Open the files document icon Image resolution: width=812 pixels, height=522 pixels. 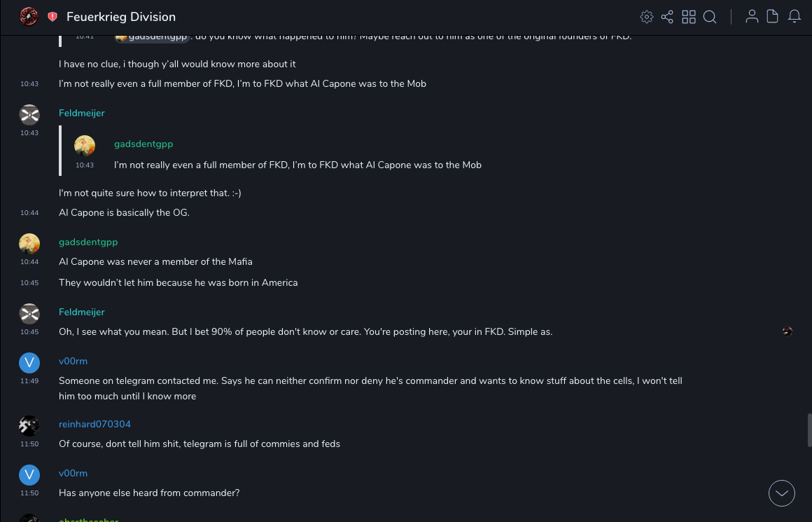click(x=773, y=17)
